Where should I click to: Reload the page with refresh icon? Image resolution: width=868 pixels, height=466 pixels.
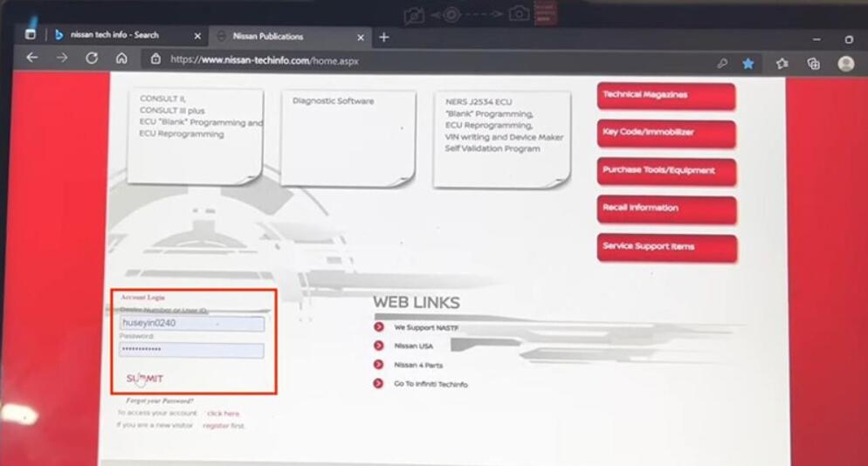(92, 58)
